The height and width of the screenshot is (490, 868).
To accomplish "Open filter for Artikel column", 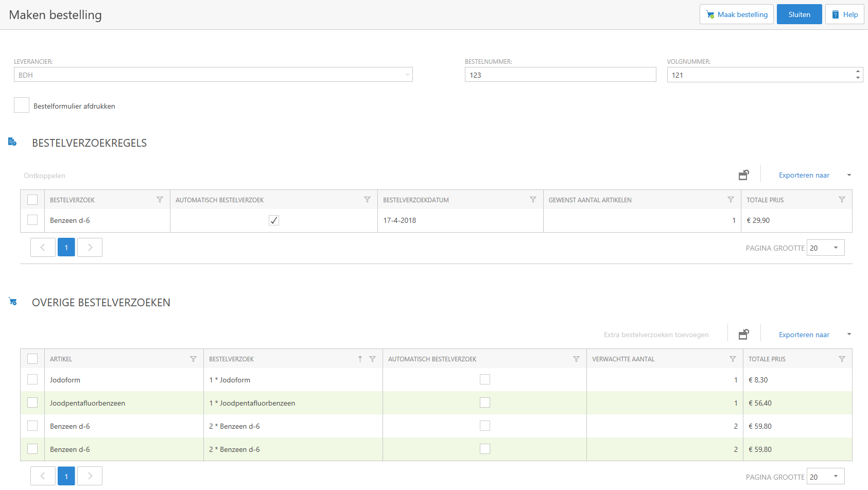I will coord(193,359).
